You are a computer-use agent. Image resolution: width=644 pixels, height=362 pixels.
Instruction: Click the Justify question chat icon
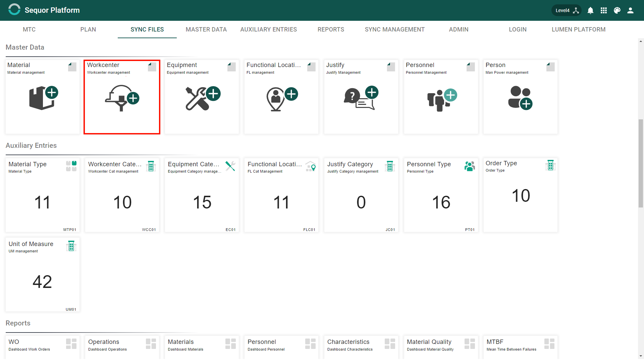pos(361,98)
